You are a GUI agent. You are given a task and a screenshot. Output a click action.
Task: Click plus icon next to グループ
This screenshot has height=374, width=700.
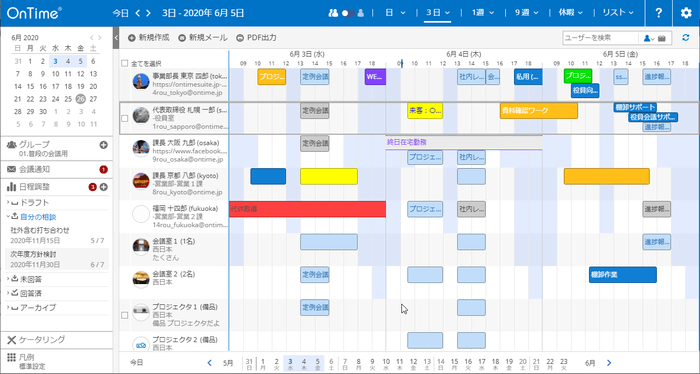coord(104,145)
